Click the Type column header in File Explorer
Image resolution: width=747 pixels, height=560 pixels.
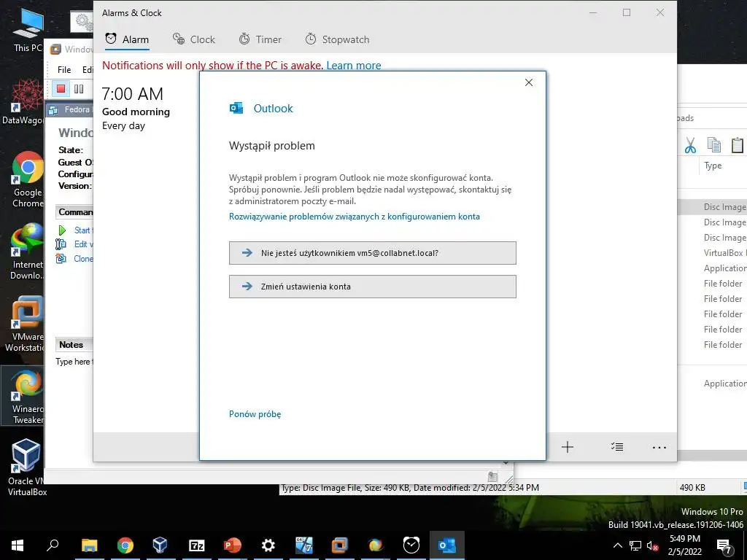point(713,166)
